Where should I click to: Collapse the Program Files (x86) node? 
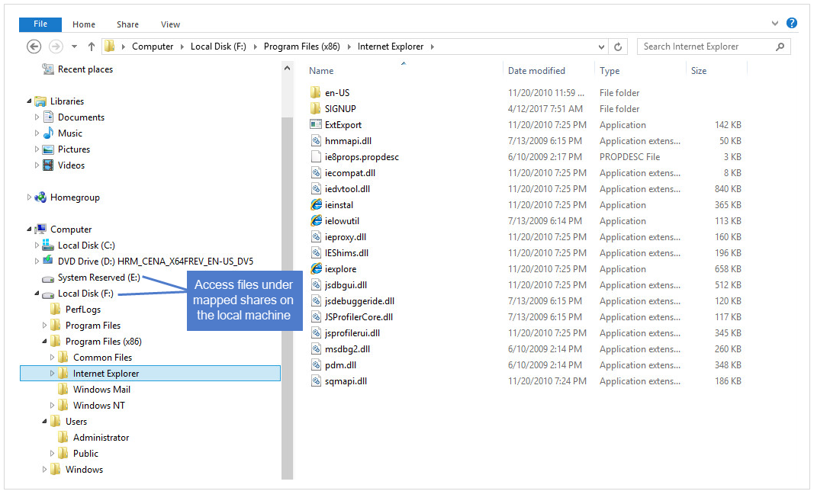(44, 341)
